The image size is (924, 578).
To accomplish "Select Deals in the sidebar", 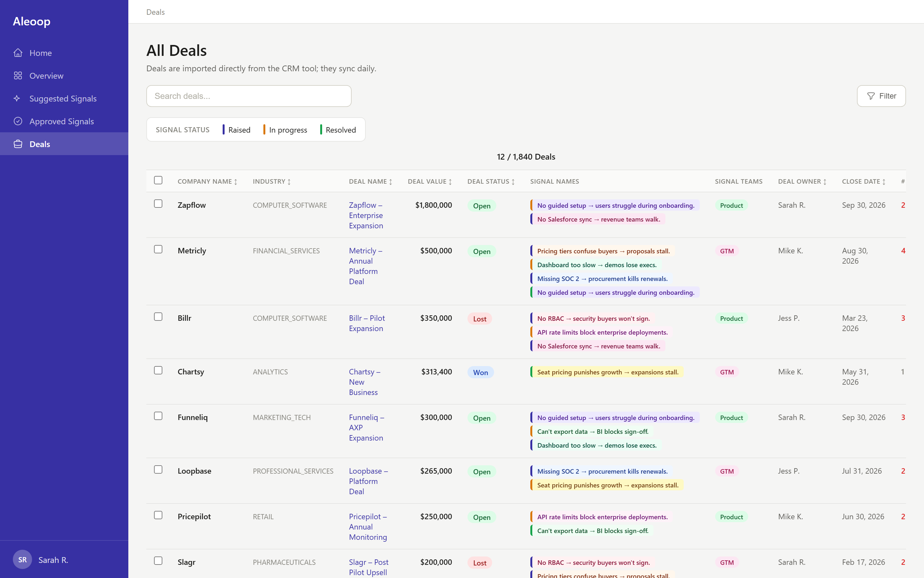I will pos(64,144).
